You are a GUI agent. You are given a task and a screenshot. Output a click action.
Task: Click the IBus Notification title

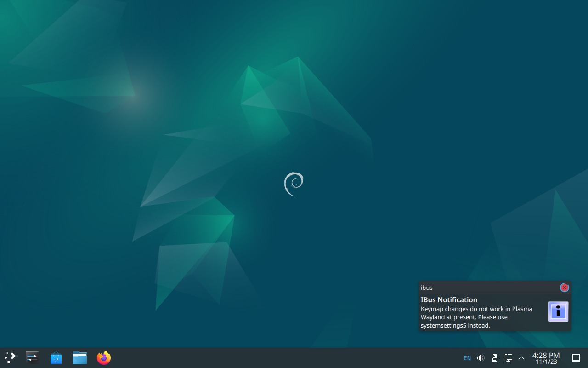449,300
